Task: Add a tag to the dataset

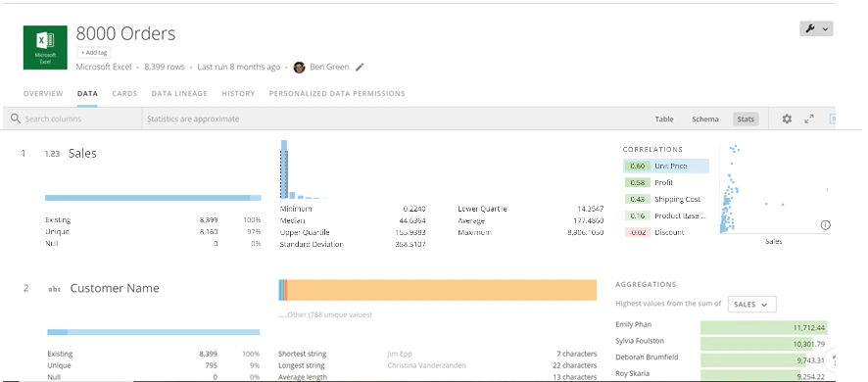Action: pos(94,53)
